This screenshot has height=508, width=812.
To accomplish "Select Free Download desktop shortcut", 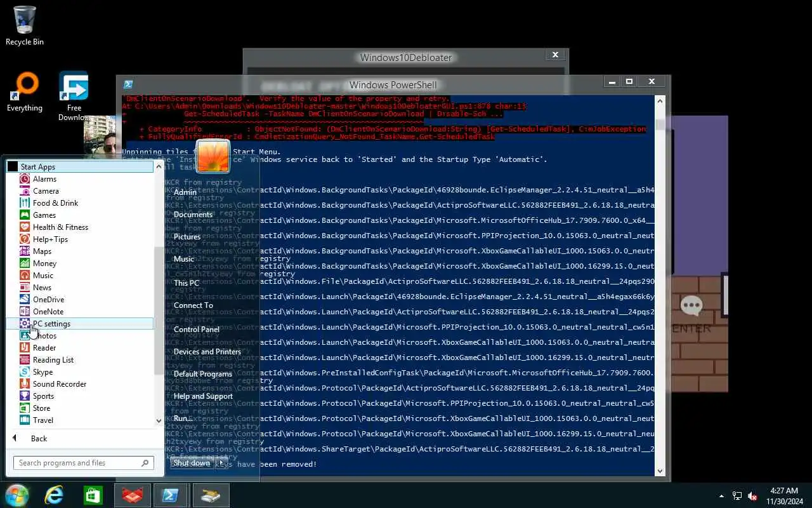I will coord(74,95).
